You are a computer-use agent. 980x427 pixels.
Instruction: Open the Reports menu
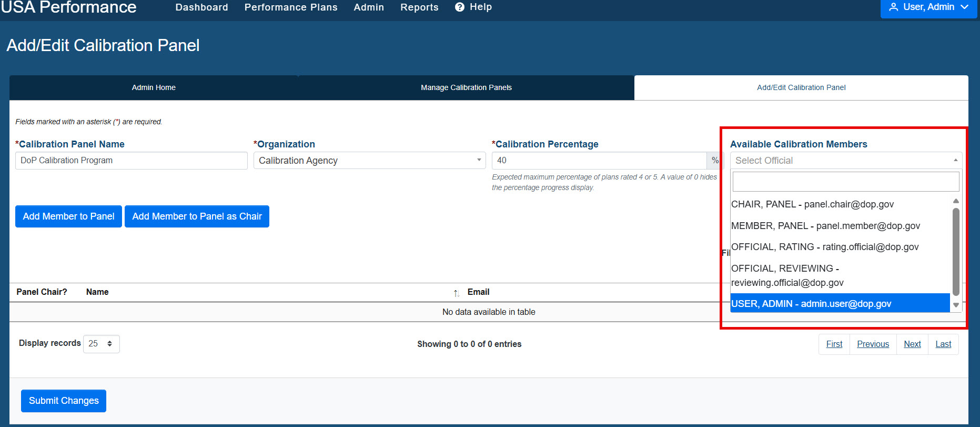pyautogui.click(x=419, y=7)
